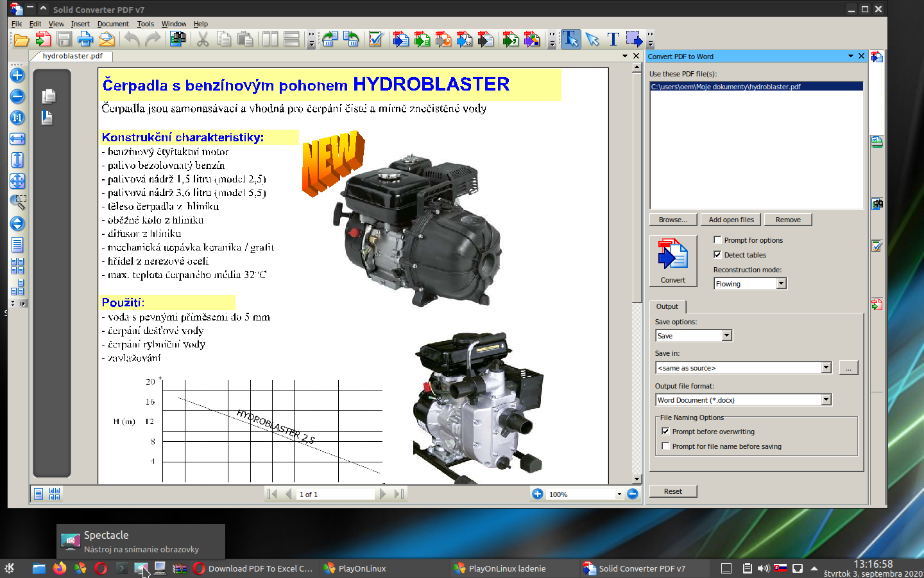The width and height of the screenshot is (924, 578).
Task: Click the Firefox icon in the taskbar
Action: tap(60, 568)
